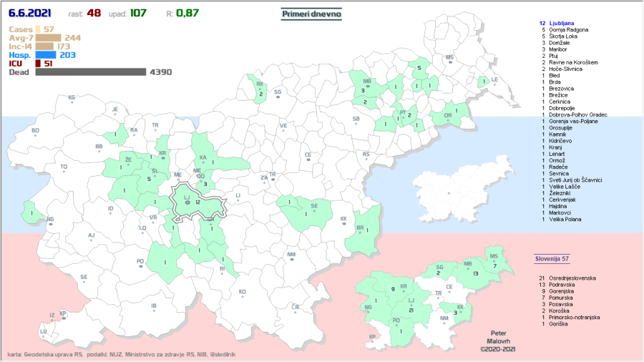Select the Bovec BO marker on map

click(35, 132)
